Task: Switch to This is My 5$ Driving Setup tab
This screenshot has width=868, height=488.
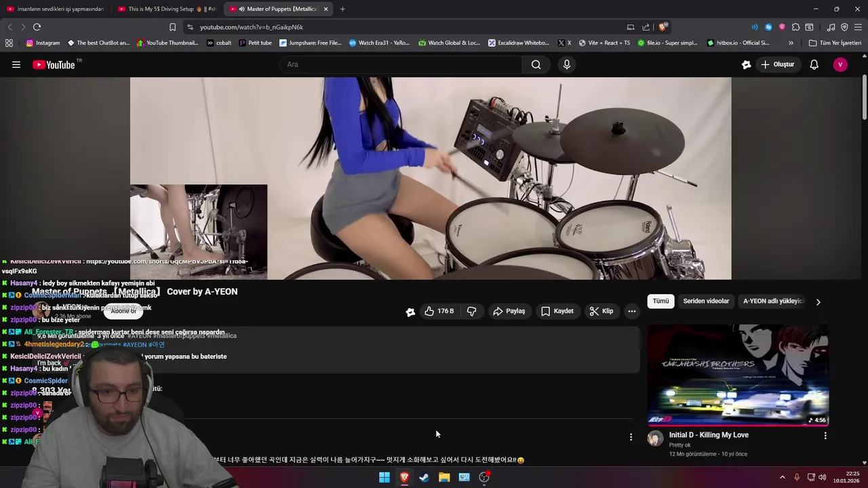Action: pyautogui.click(x=167, y=9)
